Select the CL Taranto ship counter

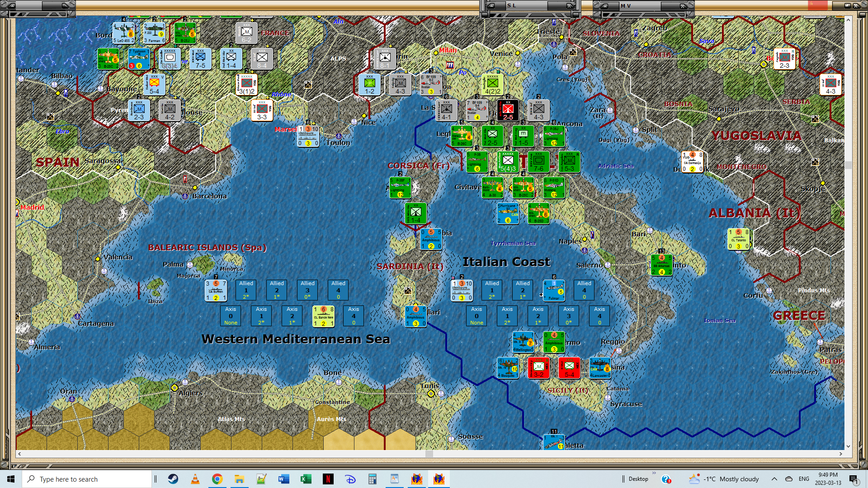(738, 239)
